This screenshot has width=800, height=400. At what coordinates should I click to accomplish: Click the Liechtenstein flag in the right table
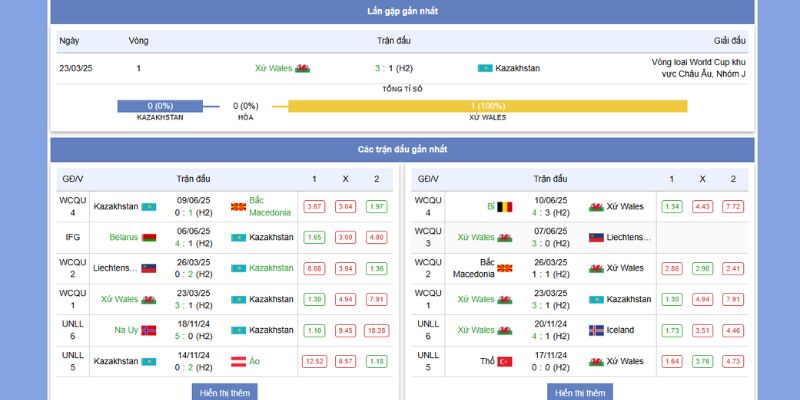[x=596, y=238]
